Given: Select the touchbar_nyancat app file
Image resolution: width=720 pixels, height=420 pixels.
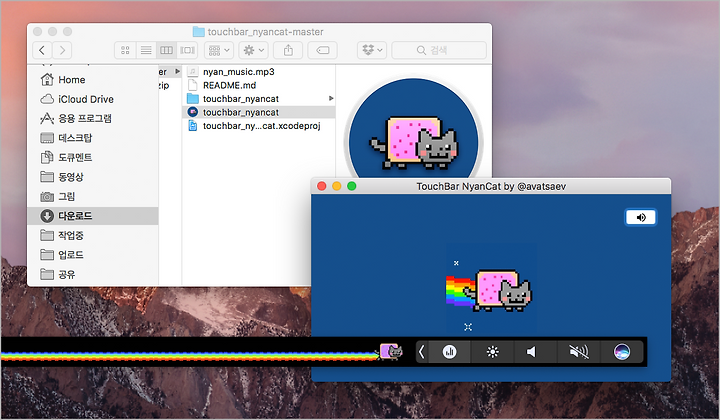Looking at the screenshot, I should tap(259, 112).
